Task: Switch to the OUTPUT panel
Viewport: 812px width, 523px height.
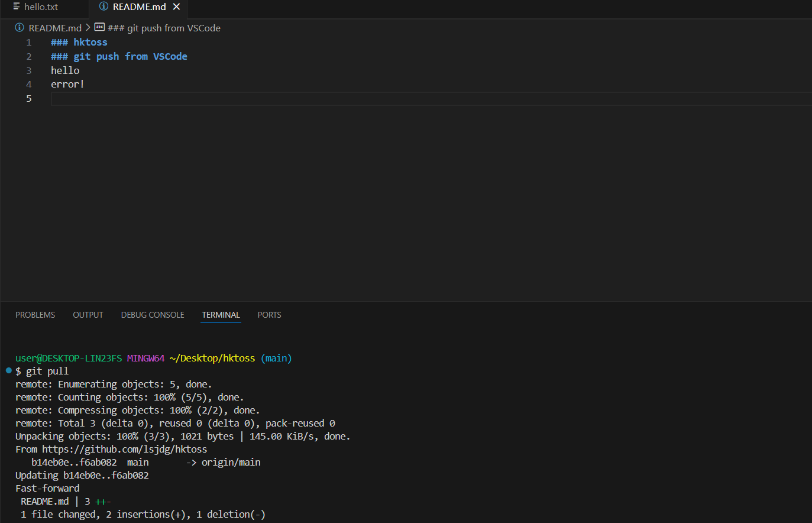Action: click(88, 315)
